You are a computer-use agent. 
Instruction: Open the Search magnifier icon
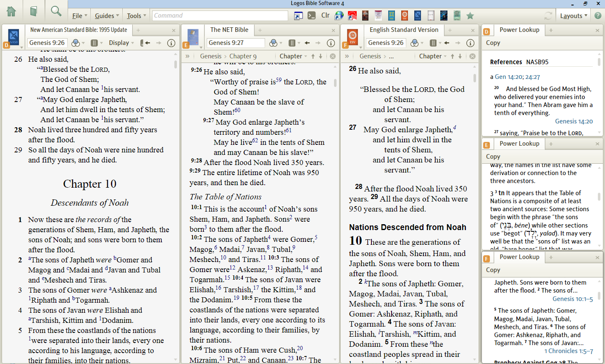pyautogui.click(x=56, y=11)
